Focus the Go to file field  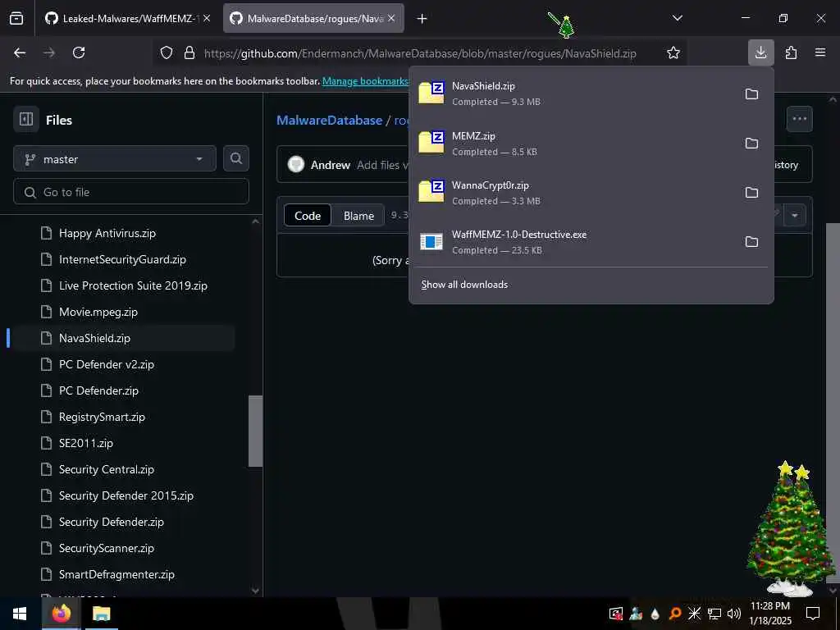(x=131, y=192)
